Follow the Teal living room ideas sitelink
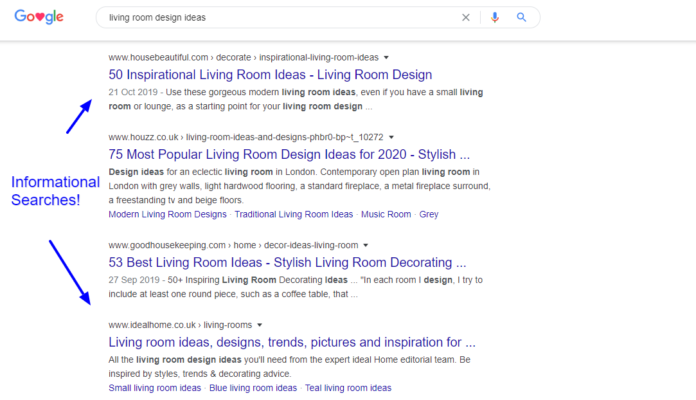Image resolution: width=696 pixels, height=400 pixels. tap(348, 388)
